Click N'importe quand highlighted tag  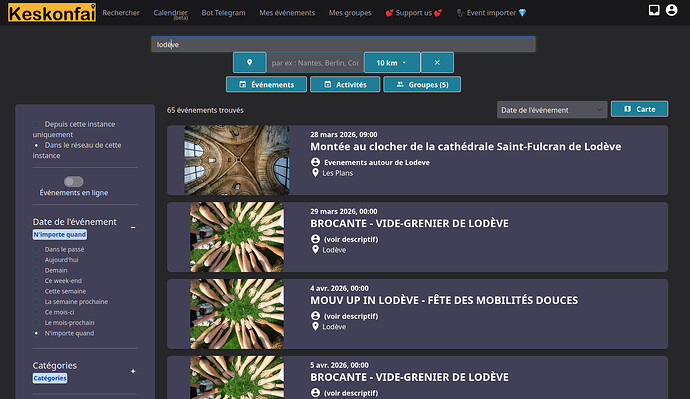59,234
